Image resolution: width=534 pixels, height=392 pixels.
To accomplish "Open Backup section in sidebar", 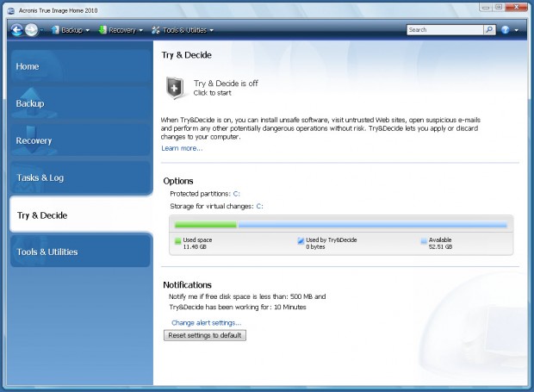I will pyautogui.click(x=80, y=103).
